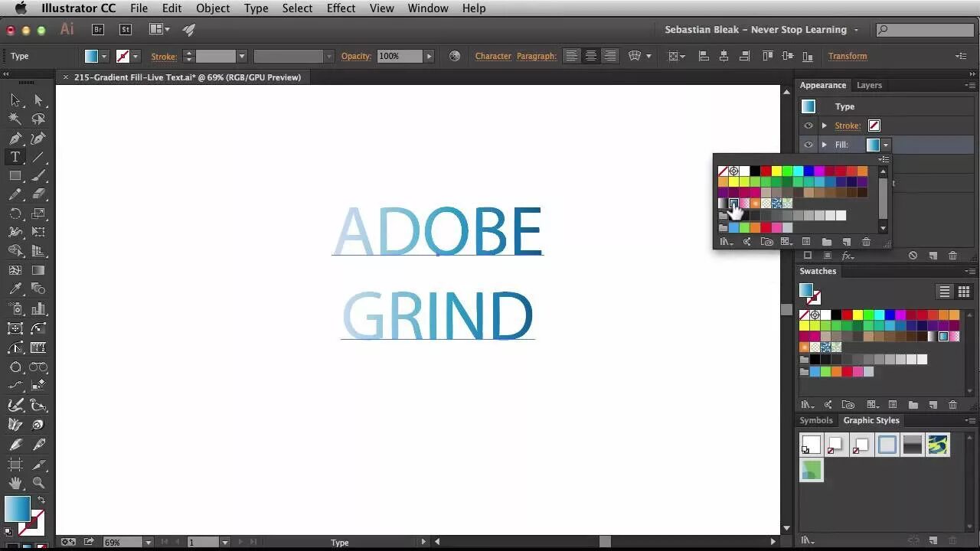The image size is (980, 551).
Task: Toggle Stroke visibility eye in Appearance
Action: (808, 126)
